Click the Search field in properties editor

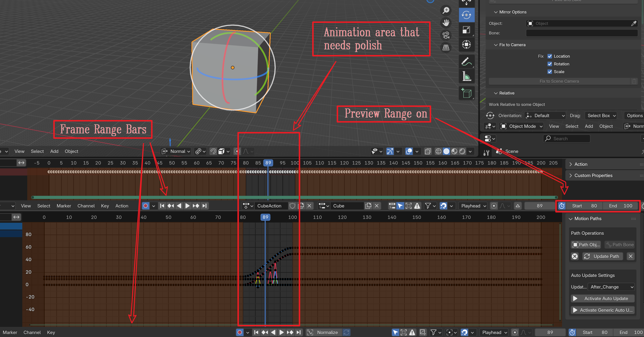point(566,139)
